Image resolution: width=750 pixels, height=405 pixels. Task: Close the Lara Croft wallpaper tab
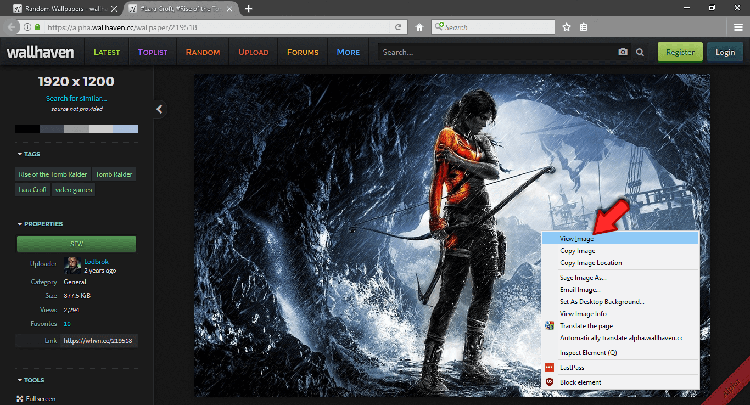pyautogui.click(x=229, y=9)
